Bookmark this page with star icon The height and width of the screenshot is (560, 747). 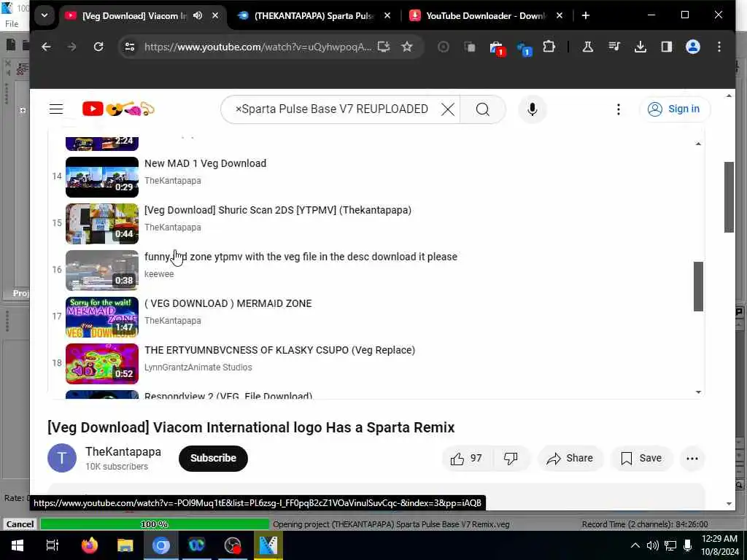coord(407,47)
